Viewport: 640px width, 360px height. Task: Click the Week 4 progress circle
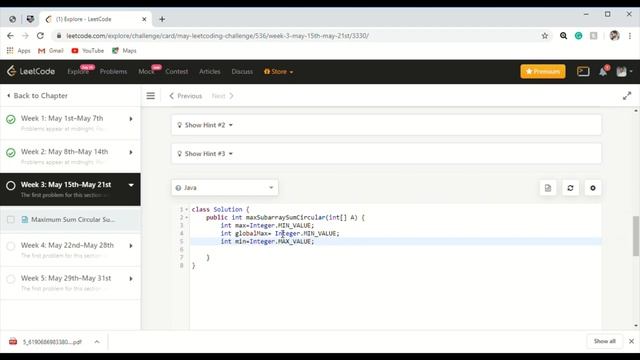click(11, 246)
